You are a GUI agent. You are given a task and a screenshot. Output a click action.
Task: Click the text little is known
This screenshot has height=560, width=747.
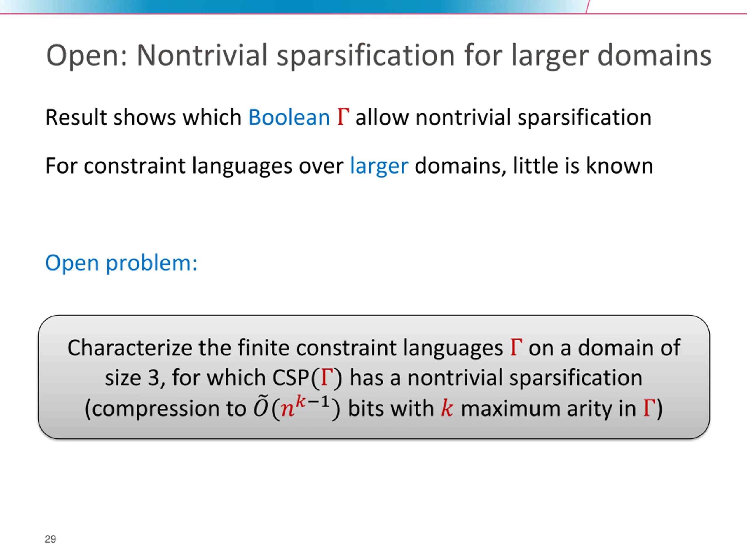583,166
